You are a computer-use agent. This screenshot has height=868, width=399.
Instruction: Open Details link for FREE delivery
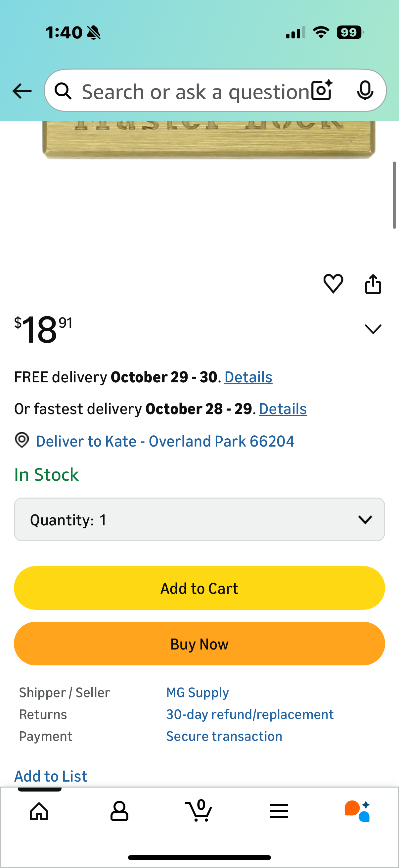coord(248,377)
